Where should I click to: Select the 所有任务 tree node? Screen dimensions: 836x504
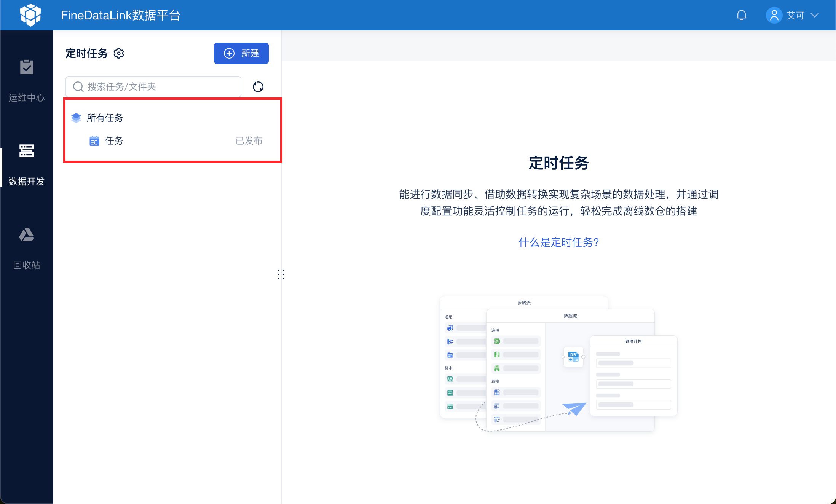105,118
